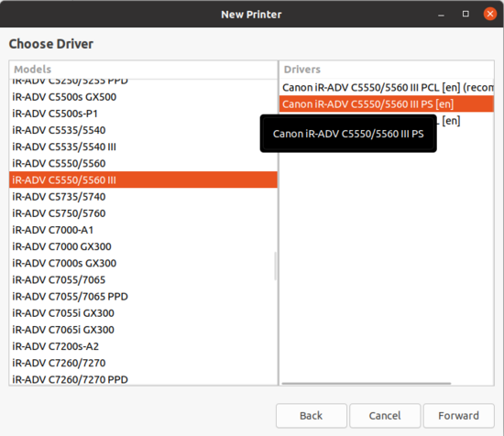Viewport: 504px width, 436px height.
Task: Select model iR-ADV C7065i GX300
Action: point(143,330)
